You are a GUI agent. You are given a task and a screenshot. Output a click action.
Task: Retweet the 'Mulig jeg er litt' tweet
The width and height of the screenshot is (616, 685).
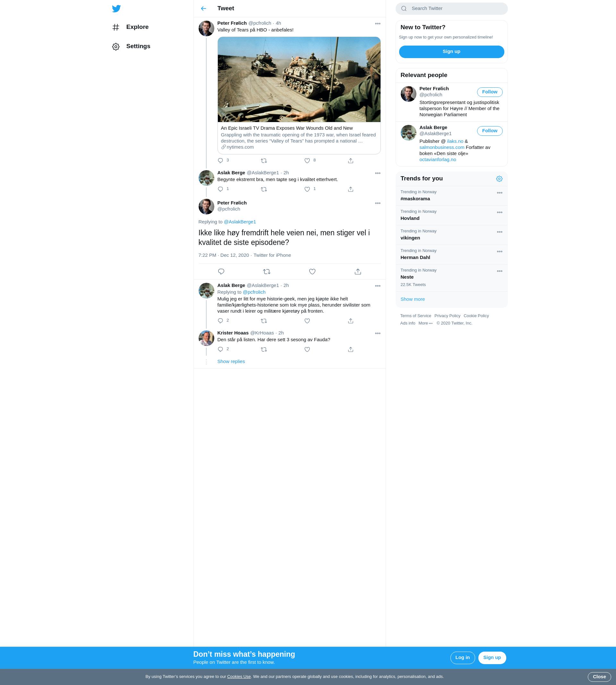[x=264, y=321]
